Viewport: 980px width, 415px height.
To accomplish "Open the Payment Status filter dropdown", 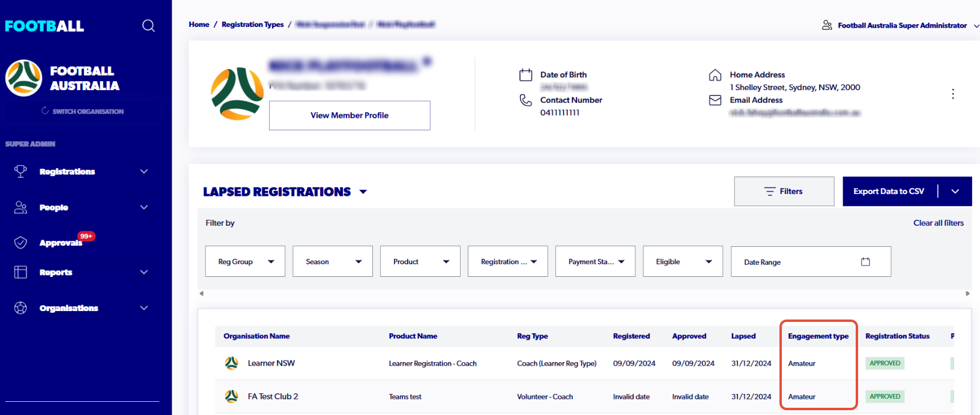I will (x=596, y=261).
